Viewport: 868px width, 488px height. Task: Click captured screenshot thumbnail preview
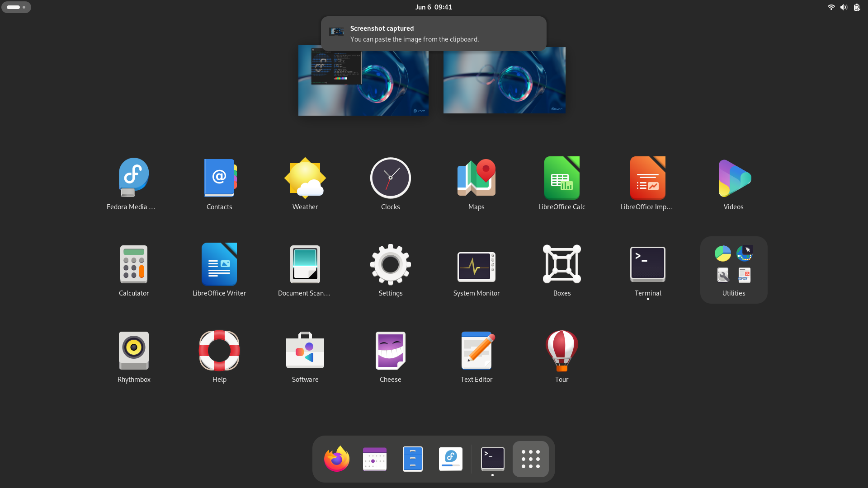pos(336,33)
